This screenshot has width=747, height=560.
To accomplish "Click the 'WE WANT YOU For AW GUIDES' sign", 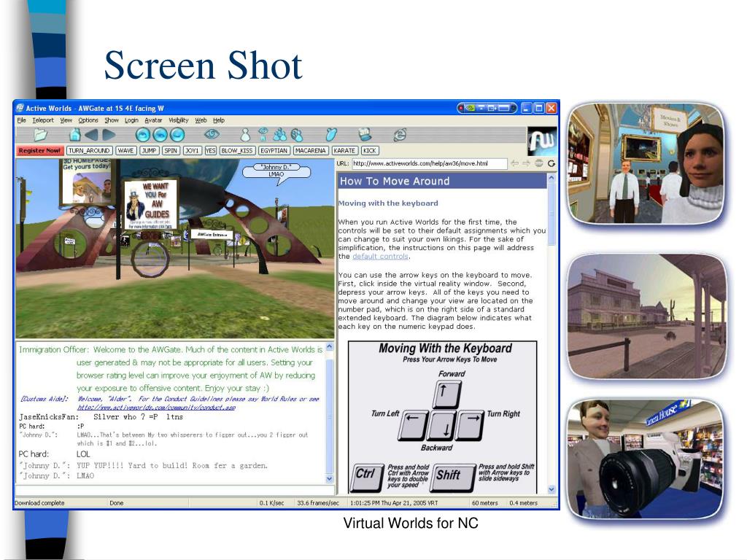I will pos(152,203).
